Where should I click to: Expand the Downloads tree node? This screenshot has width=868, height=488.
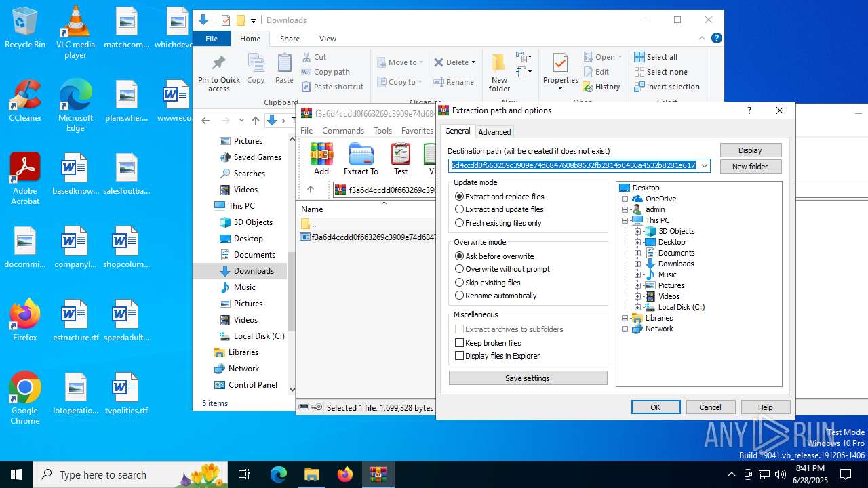point(638,264)
